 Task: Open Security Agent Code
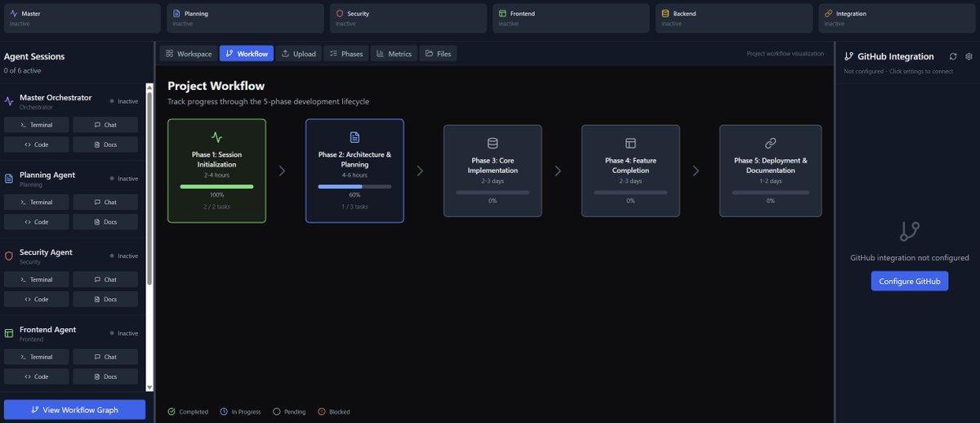(x=36, y=299)
